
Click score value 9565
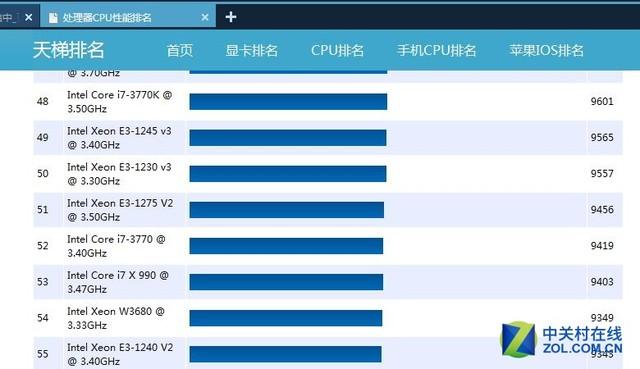point(602,137)
